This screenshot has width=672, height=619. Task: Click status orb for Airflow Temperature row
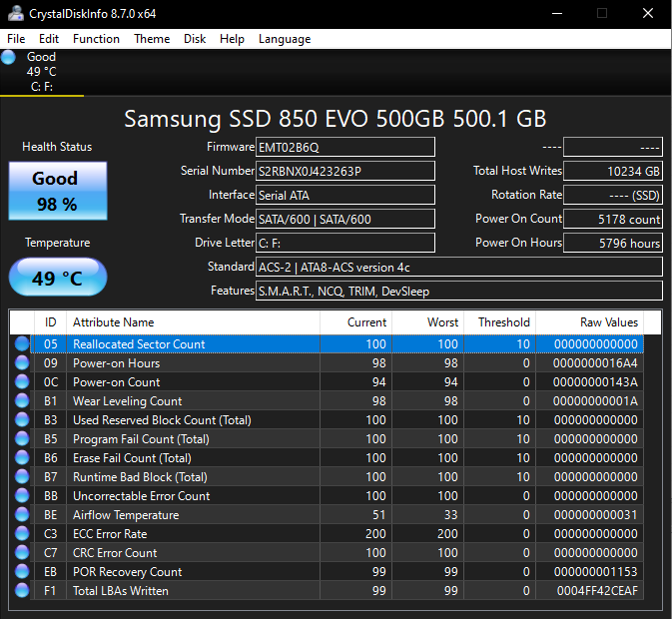tap(22, 514)
